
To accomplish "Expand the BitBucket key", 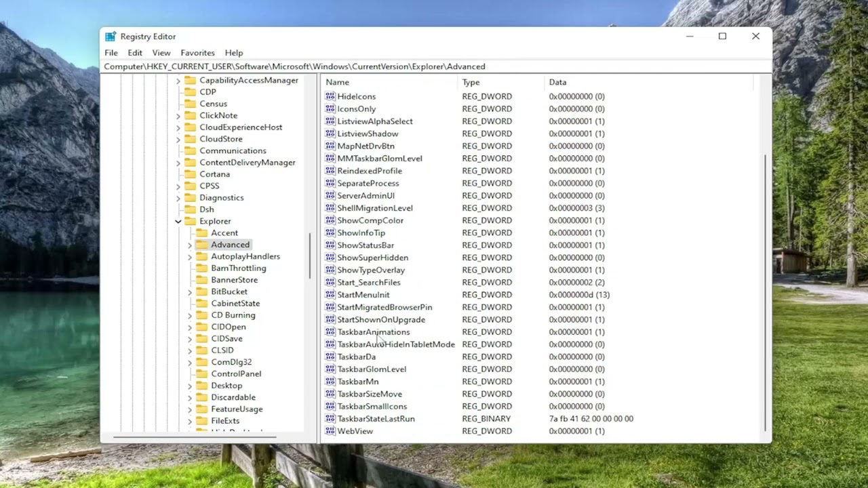I will pyautogui.click(x=190, y=291).
